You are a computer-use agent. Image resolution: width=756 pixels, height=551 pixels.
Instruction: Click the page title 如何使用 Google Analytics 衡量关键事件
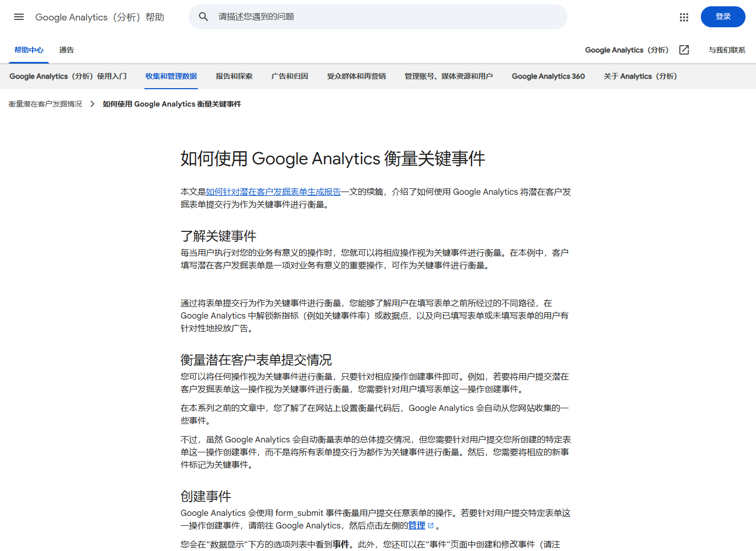coord(333,158)
